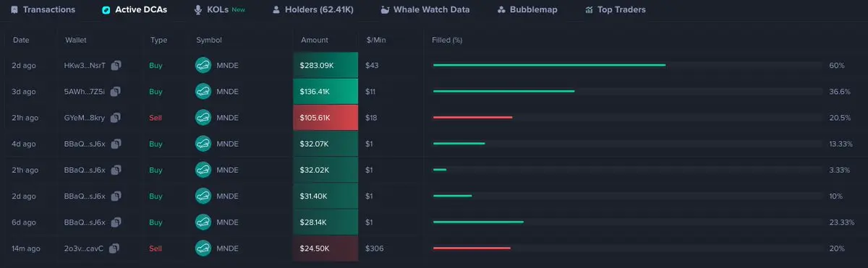Select the Top Traders tab

tap(616, 10)
